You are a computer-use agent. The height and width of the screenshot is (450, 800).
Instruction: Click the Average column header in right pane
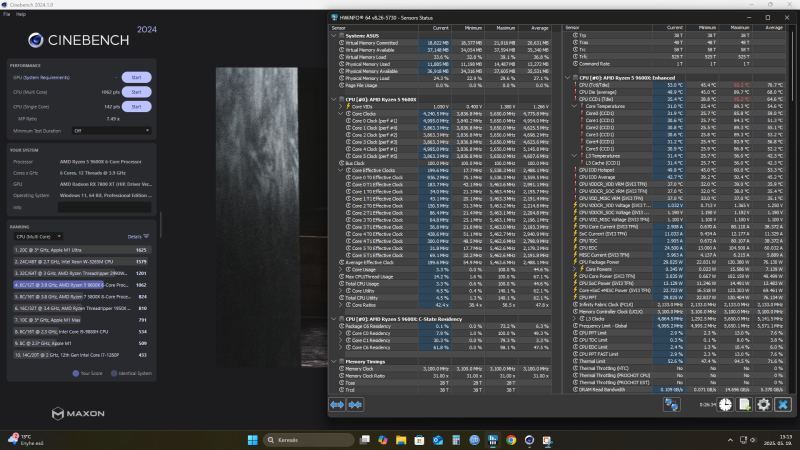(769, 28)
